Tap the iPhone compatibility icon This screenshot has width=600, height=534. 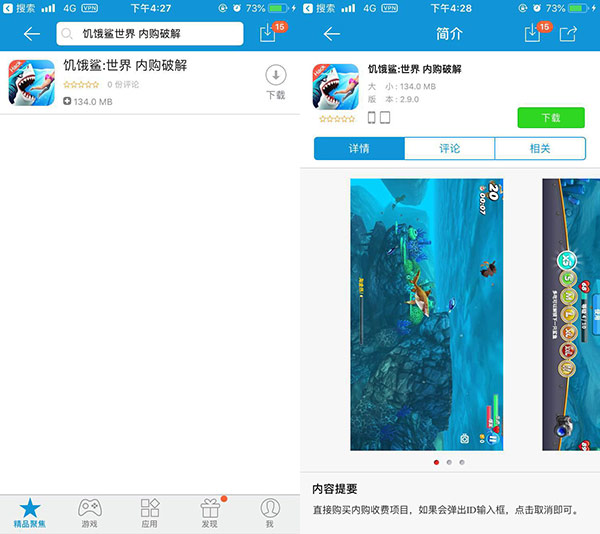pyautogui.click(x=371, y=117)
